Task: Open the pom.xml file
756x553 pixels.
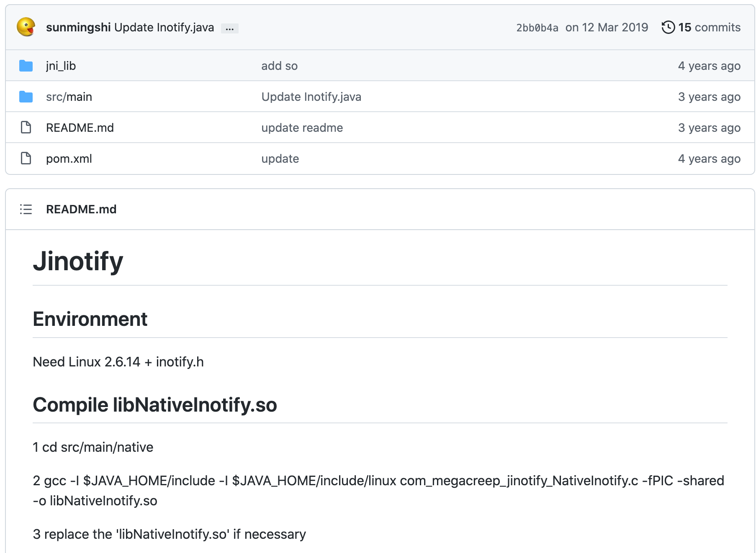Action: (69, 159)
